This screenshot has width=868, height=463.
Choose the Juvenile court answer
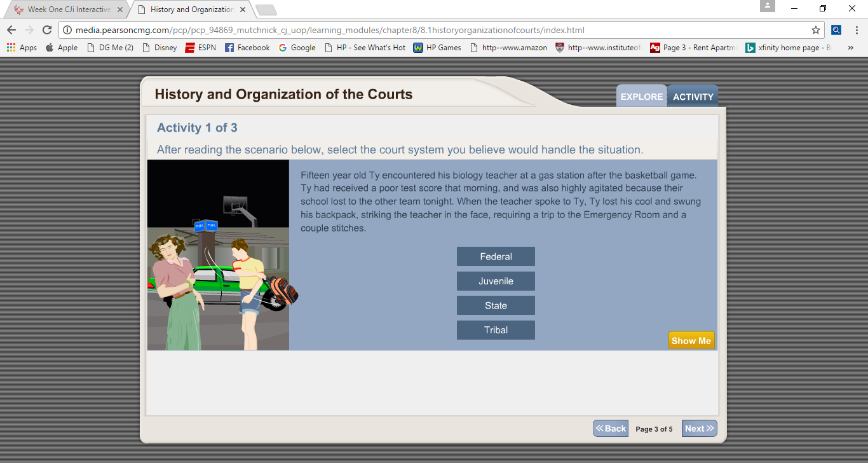pos(496,281)
